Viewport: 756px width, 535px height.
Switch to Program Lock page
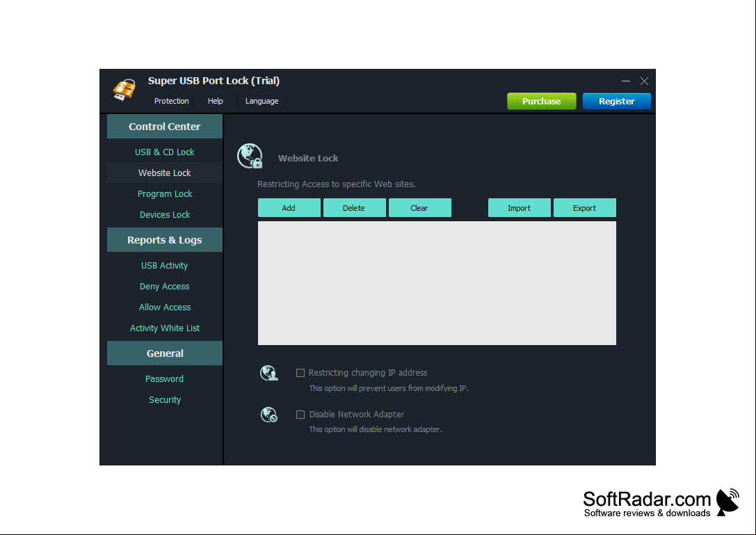(164, 193)
